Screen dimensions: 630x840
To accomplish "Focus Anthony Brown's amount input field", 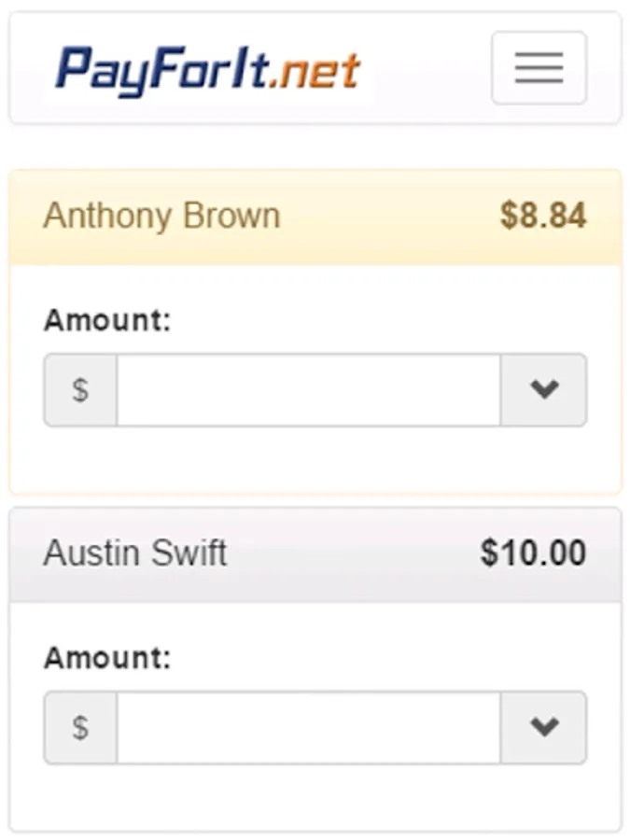I will 308,389.
